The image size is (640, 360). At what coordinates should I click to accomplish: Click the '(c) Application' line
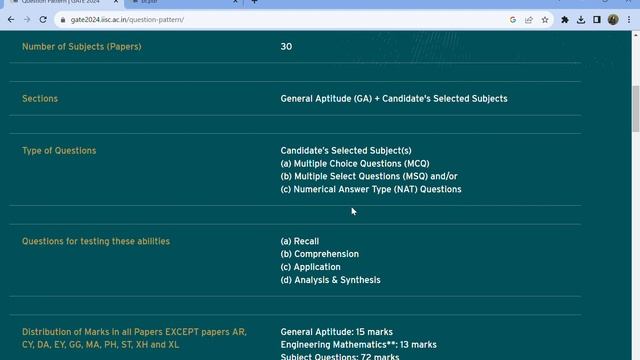(310, 267)
